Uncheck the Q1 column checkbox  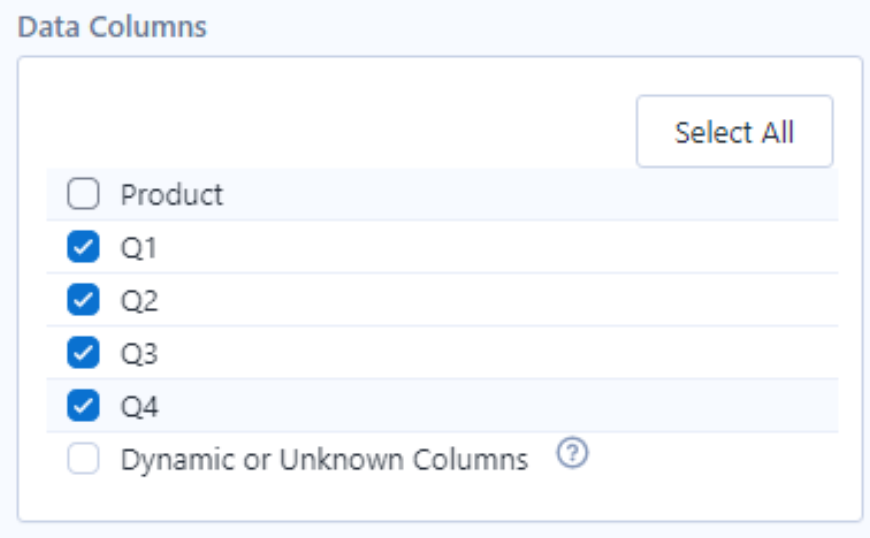[83, 246]
